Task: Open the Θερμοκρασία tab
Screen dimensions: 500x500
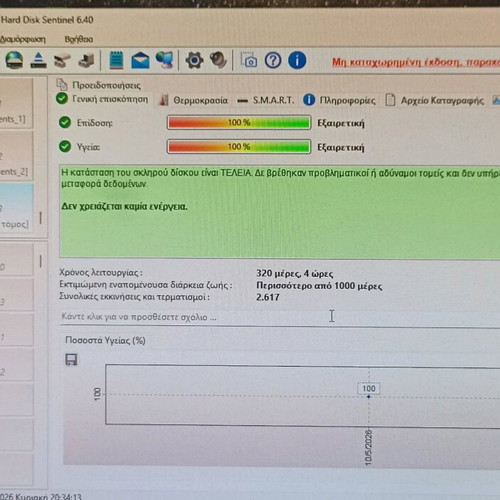Action: [194, 100]
